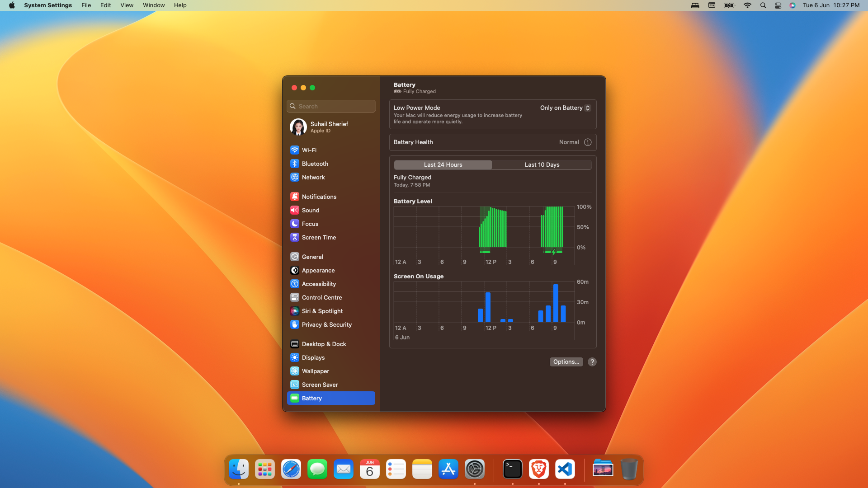
Task: Open the Window menu
Action: [154, 5]
